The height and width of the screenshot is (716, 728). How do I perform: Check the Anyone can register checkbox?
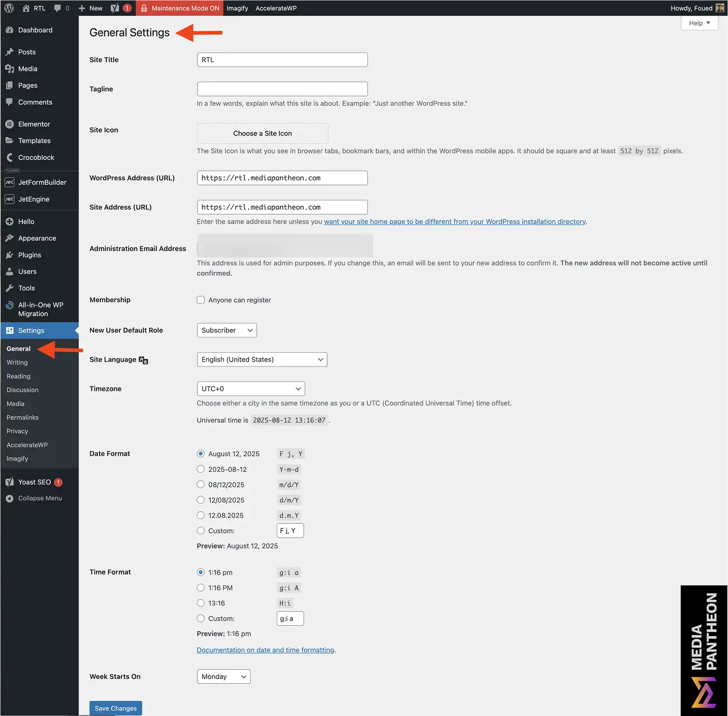click(x=200, y=300)
